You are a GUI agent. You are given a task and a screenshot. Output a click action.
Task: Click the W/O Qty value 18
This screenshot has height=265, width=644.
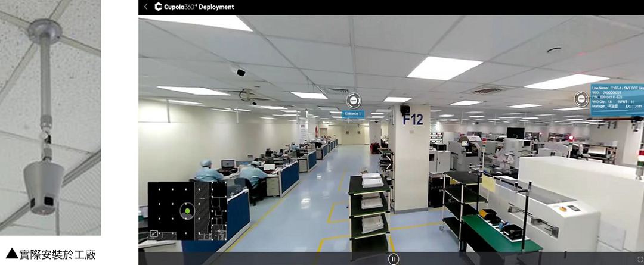(609, 102)
